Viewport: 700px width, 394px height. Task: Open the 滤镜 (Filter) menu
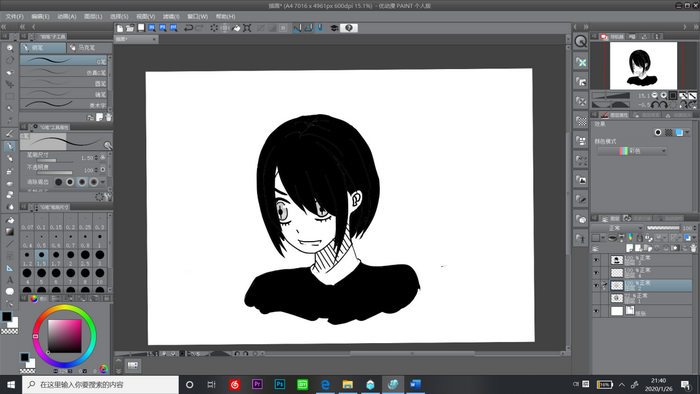(x=171, y=17)
